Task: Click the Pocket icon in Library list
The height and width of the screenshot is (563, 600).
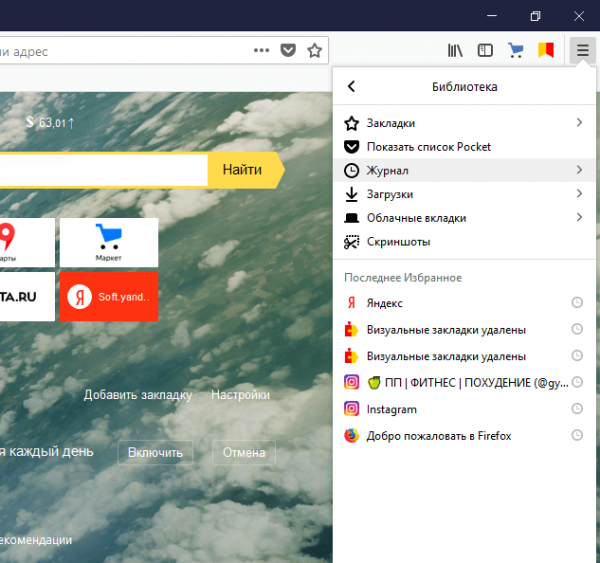Action: pos(351,147)
